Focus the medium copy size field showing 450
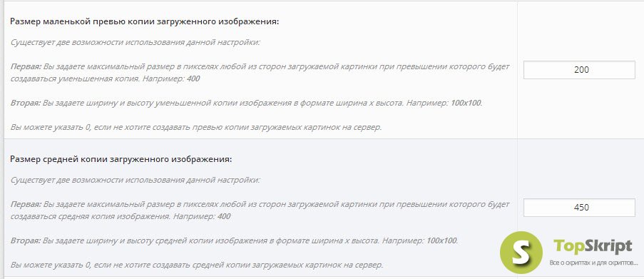 (579, 208)
